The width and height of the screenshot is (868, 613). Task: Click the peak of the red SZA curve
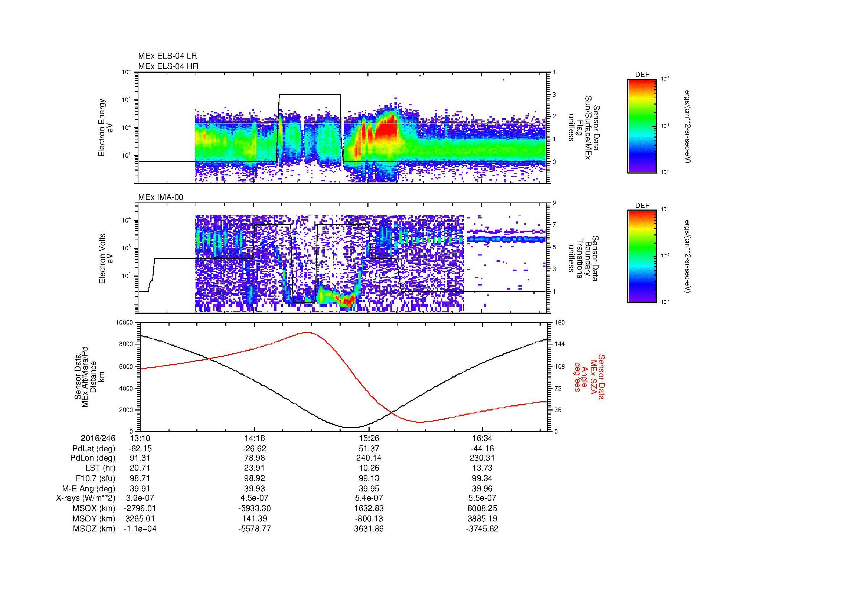point(308,333)
